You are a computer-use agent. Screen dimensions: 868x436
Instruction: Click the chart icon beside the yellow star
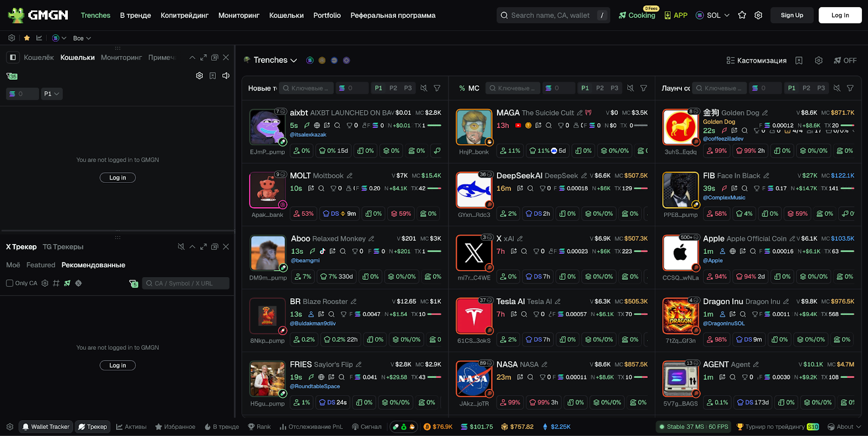[x=39, y=38]
